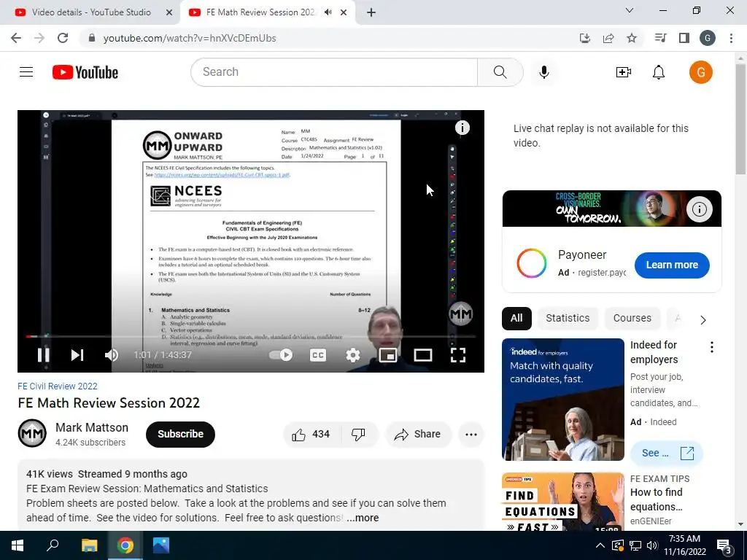Open player settings gear
This screenshot has width=747, height=560.
tap(353, 355)
